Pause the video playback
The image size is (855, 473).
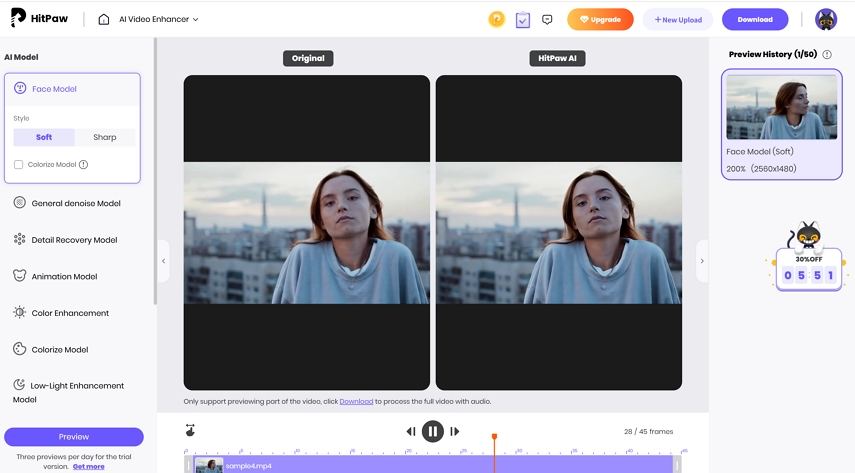(x=433, y=432)
